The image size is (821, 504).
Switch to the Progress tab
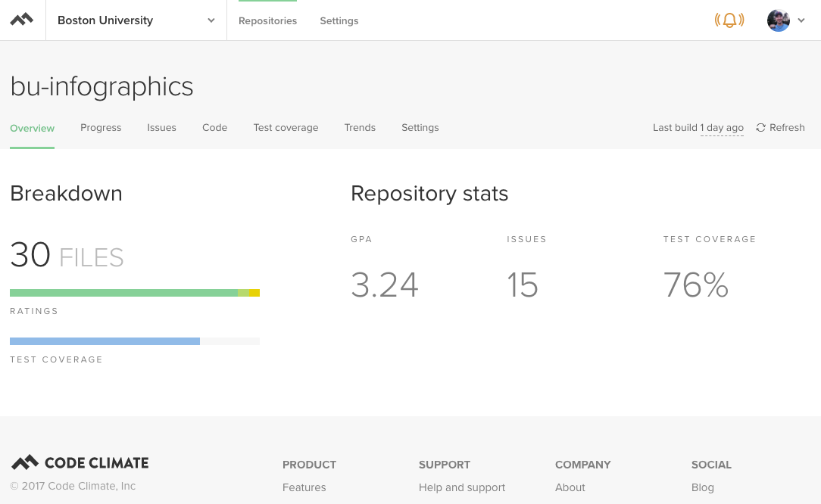101,128
